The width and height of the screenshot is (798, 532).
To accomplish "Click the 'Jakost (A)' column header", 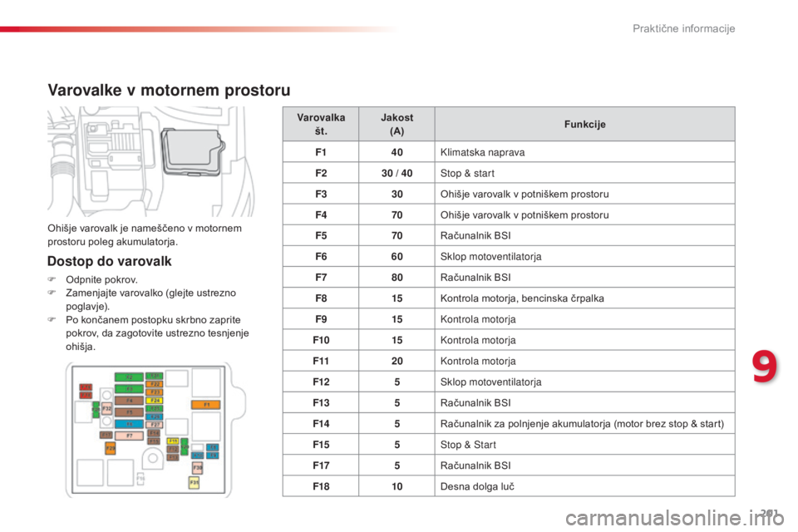I will point(397,124).
